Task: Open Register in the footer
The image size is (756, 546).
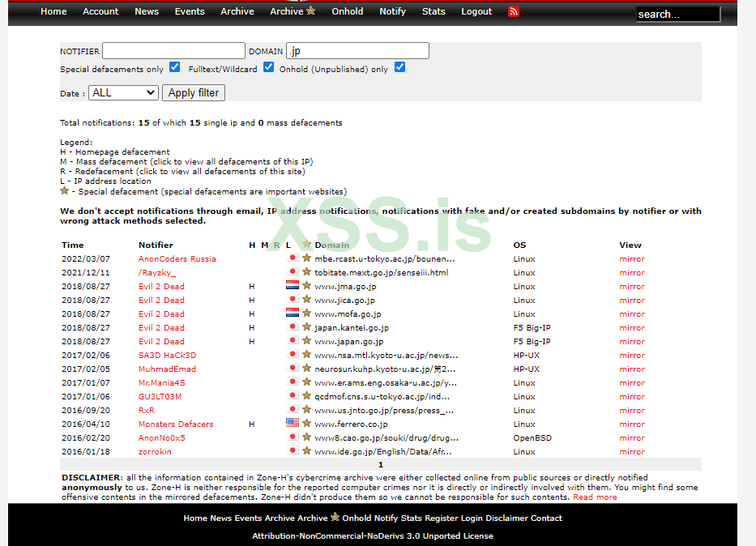Action: pos(441,518)
